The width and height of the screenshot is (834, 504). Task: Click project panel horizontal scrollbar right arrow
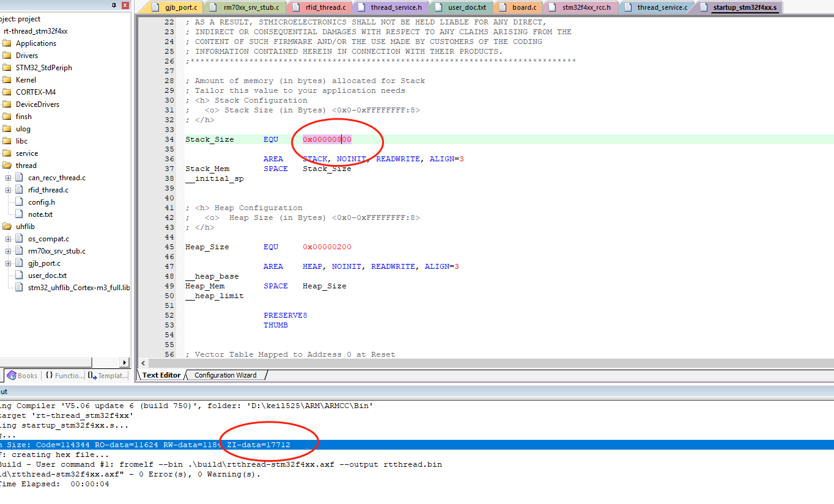pos(125,362)
